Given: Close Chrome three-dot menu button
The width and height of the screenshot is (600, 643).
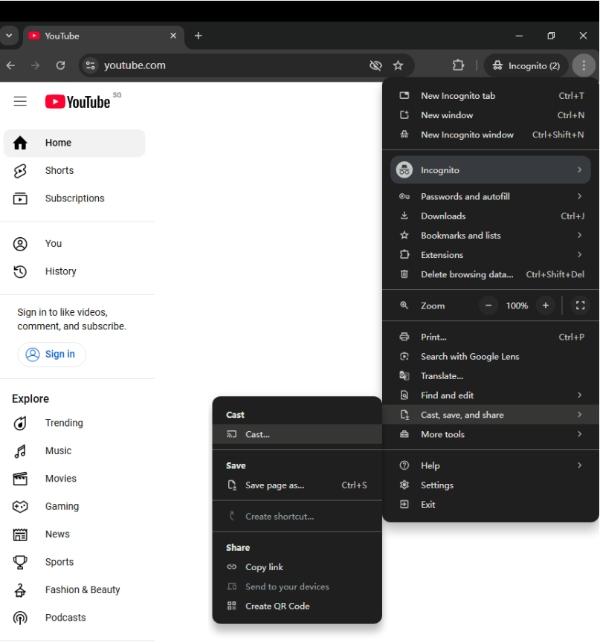Looking at the screenshot, I should [x=584, y=66].
